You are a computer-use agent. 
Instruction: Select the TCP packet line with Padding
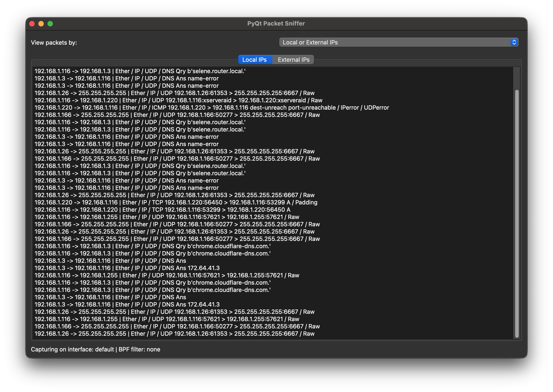176,203
